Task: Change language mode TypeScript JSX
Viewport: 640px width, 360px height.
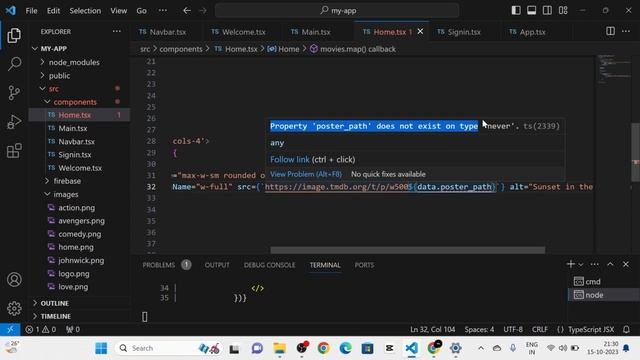Action: point(591,329)
